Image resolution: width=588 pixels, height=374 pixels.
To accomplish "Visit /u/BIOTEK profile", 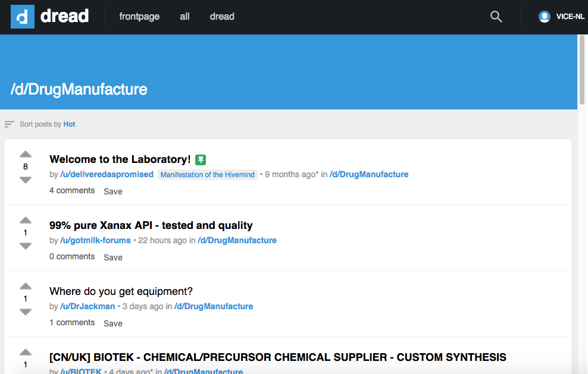I will pyautogui.click(x=80, y=371).
